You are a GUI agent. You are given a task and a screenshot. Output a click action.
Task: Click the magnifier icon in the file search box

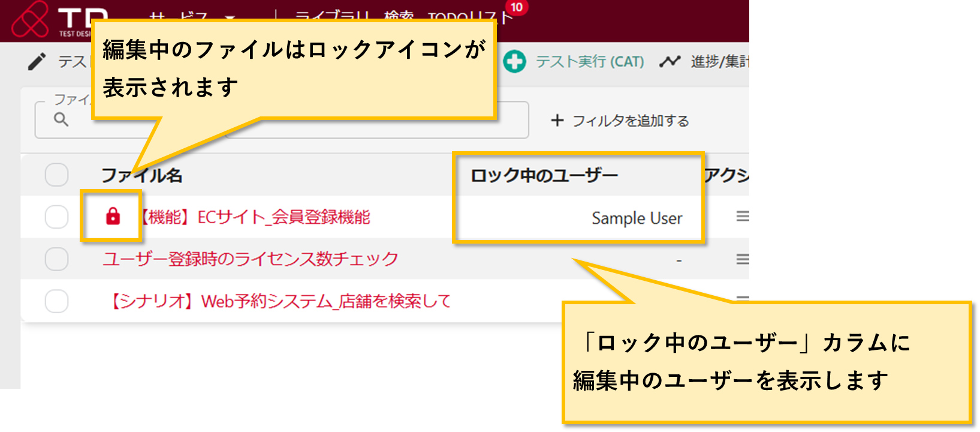pyautogui.click(x=61, y=119)
